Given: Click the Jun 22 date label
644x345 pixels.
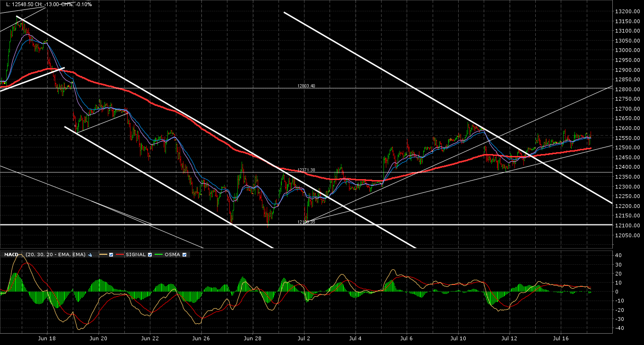Looking at the screenshot, I should 150,338.
